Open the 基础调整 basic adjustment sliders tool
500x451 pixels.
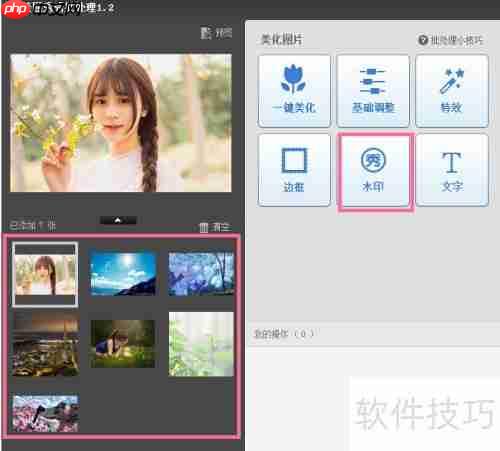(373, 91)
